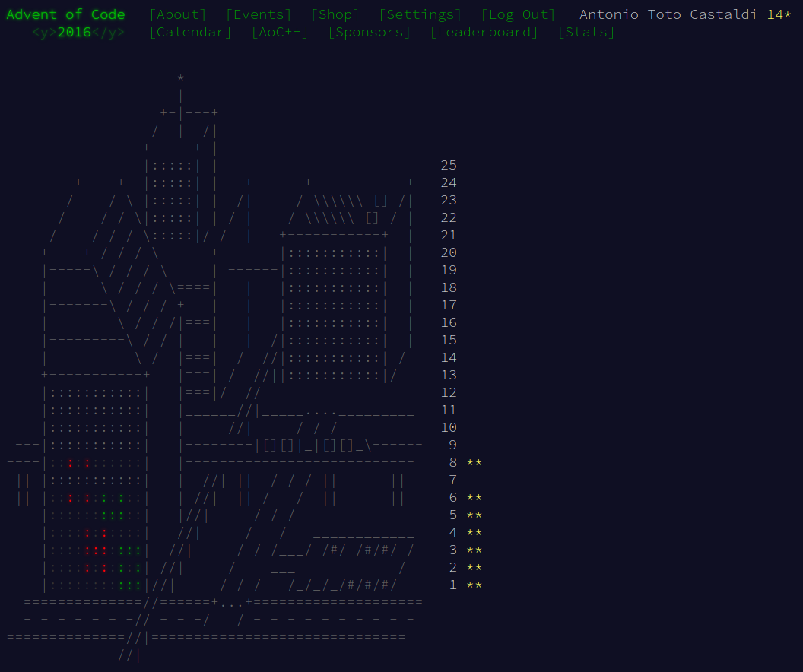Screen dimensions: 803x672
Task: Open the [AoC++] supporter page
Action: (x=280, y=32)
